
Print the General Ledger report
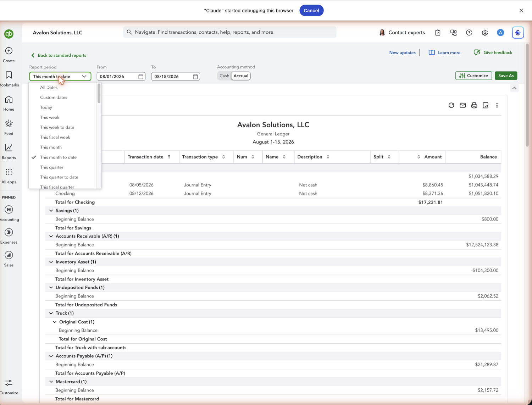(474, 105)
